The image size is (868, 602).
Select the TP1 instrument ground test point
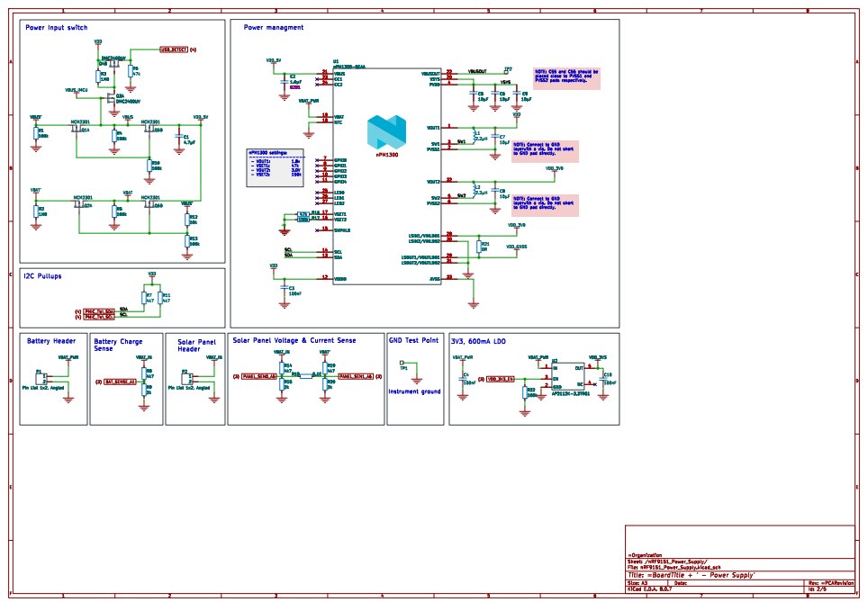point(402,364)
